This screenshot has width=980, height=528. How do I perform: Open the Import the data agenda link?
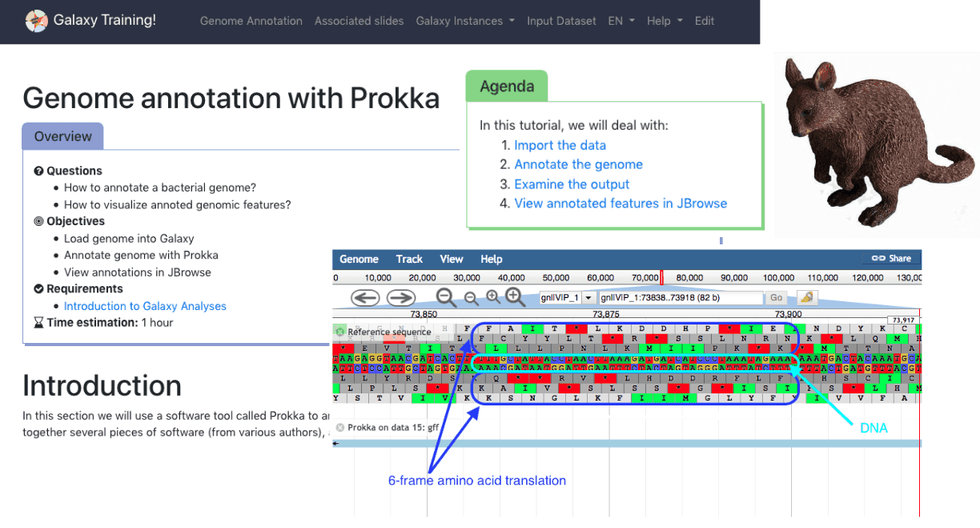click(560, 145)
